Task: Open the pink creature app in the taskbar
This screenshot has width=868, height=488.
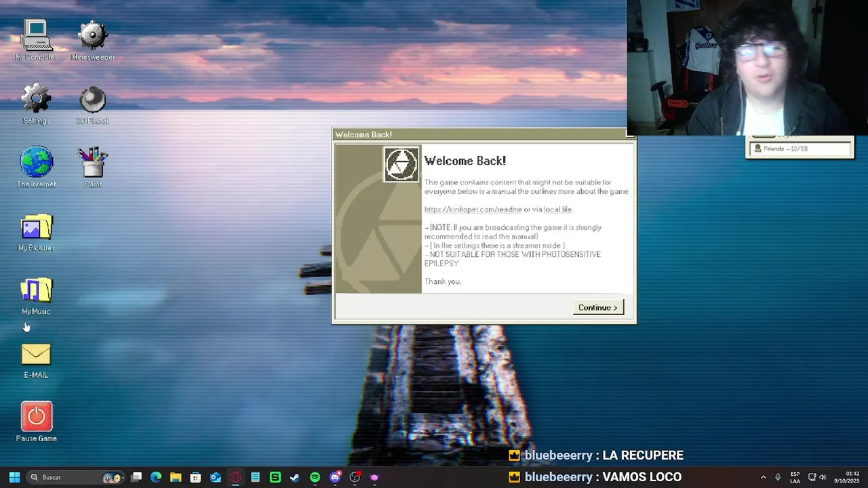Action: click(374, 477)
